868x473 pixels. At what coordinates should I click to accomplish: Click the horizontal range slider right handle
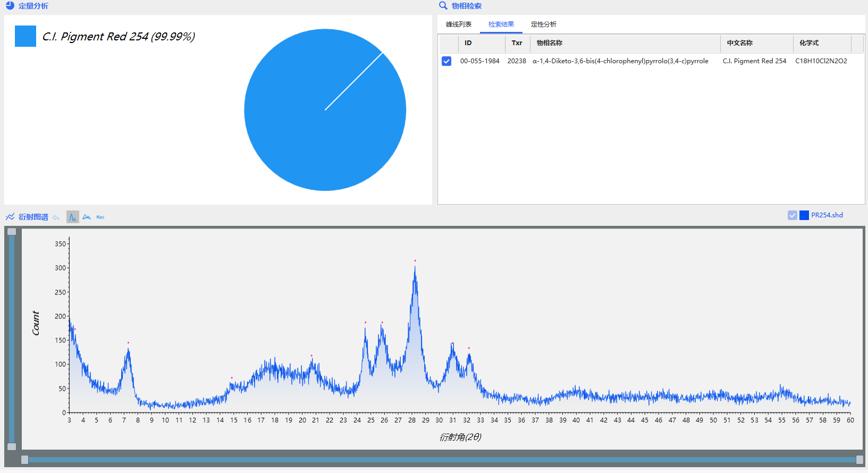pos(859,460)
